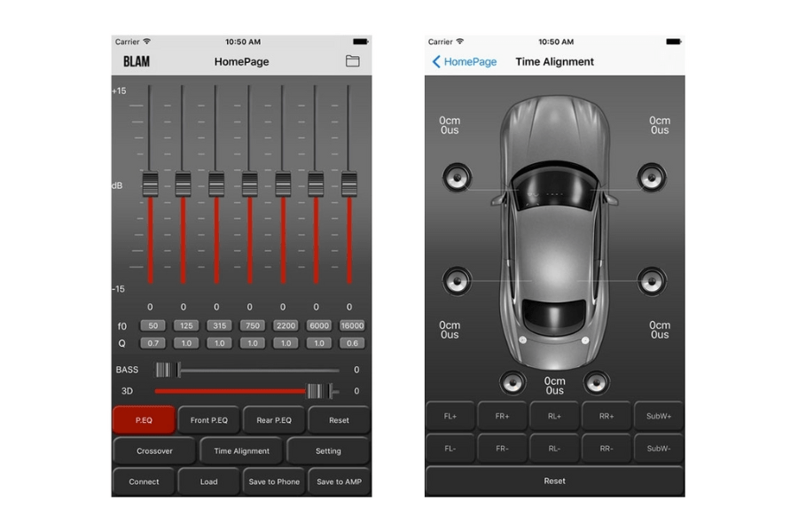The width and height of the screenshot is (798, 532).
Task: Reset the equalizer on HomePage
Action: point(339,420)
